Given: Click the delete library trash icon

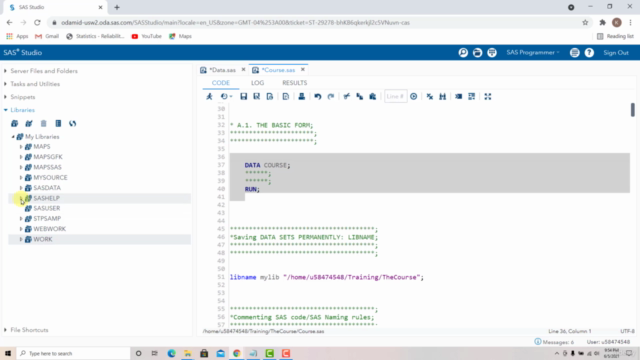Looking at the screenshot, I should point(44,123).
